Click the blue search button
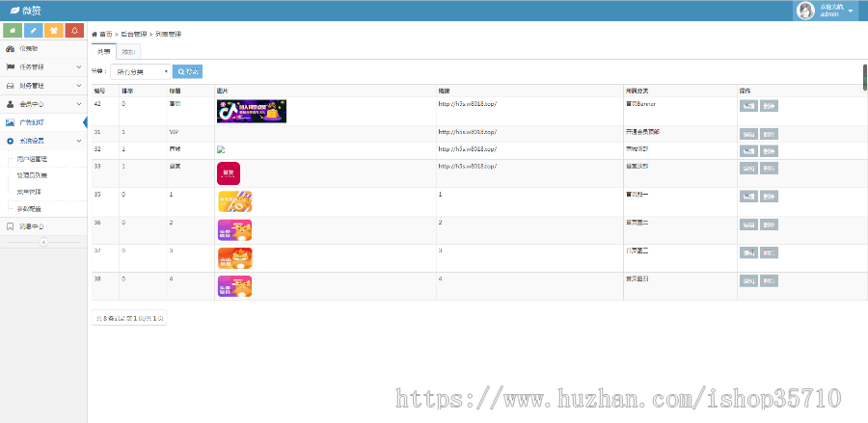 coord(188,71)
